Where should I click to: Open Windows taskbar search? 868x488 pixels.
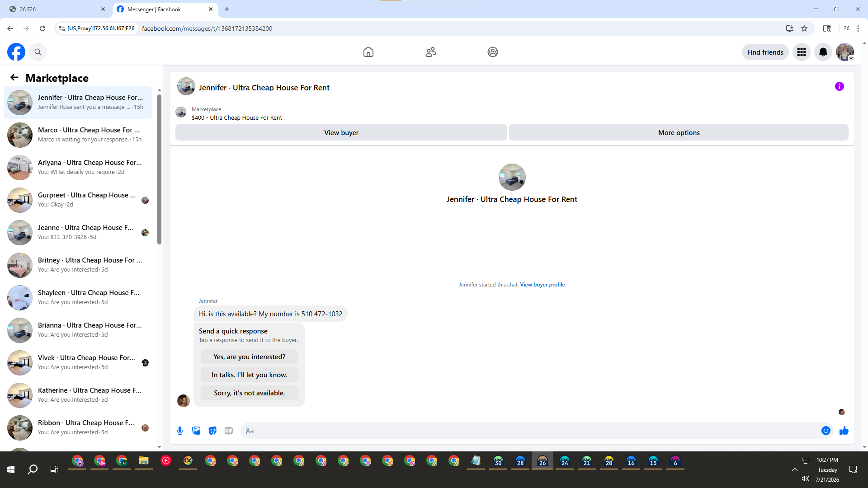(33, 469)
